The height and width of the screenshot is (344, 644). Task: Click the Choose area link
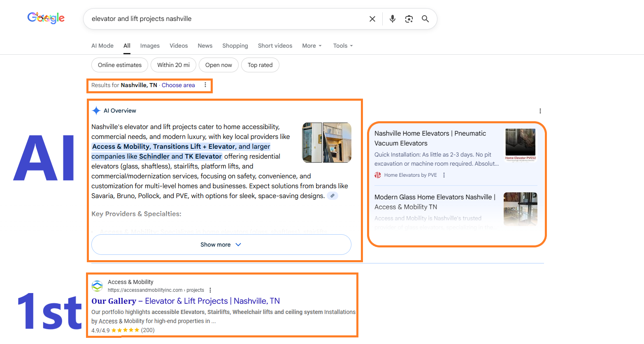pos(178,85)
